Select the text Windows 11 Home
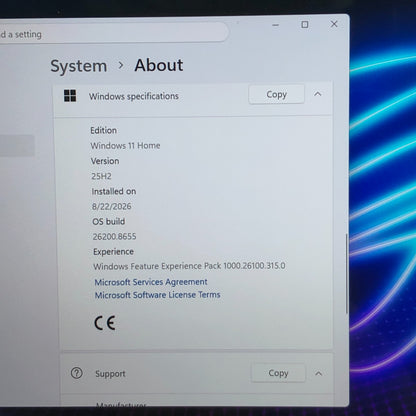 (x=125, y=146)
